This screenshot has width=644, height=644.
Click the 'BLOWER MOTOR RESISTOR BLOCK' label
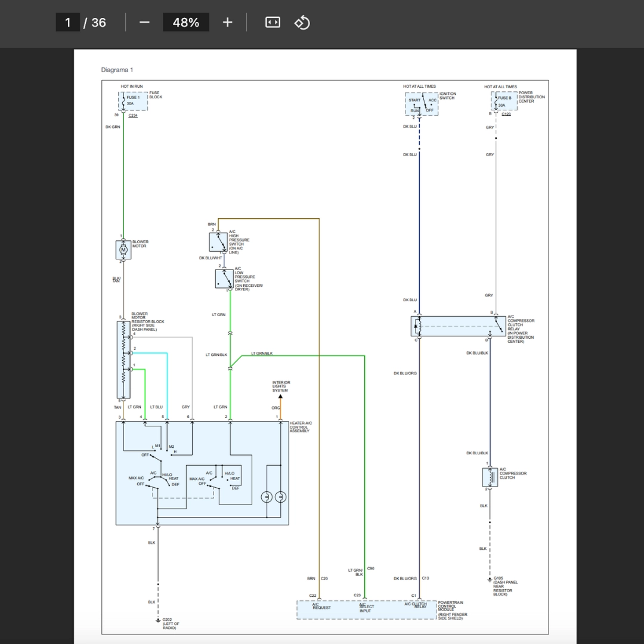[x=147, y=321]
